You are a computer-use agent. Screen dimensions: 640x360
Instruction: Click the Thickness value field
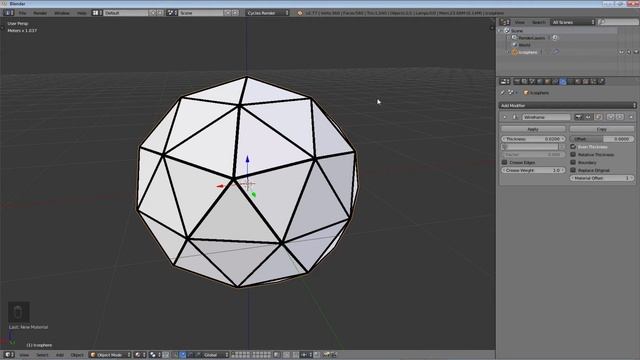[x=533, y=139]
